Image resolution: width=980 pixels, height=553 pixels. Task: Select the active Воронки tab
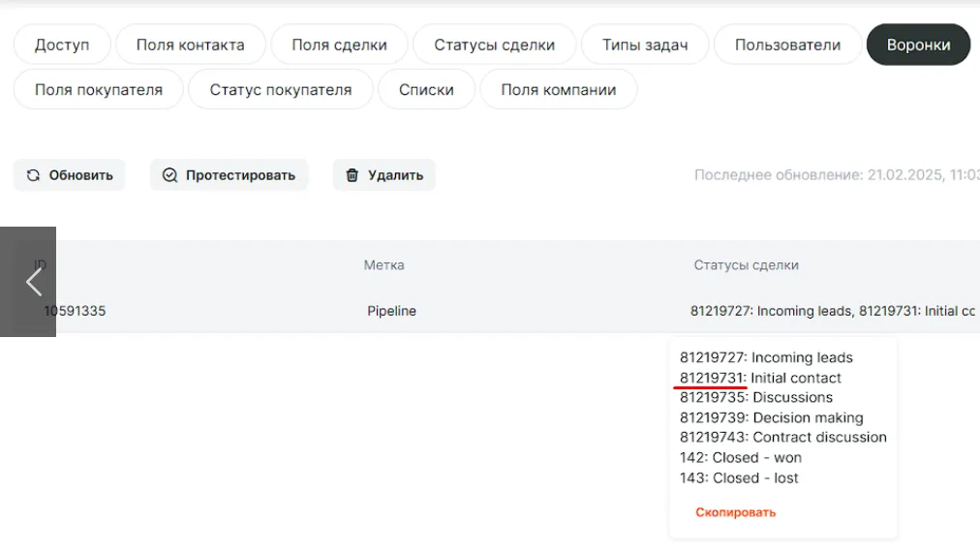tap(918, 45)
